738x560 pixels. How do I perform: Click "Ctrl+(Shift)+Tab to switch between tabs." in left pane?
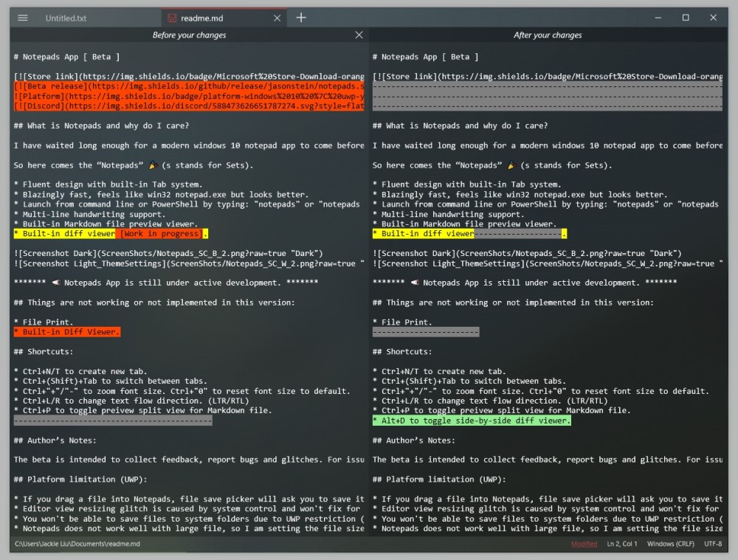coord(115,381)
